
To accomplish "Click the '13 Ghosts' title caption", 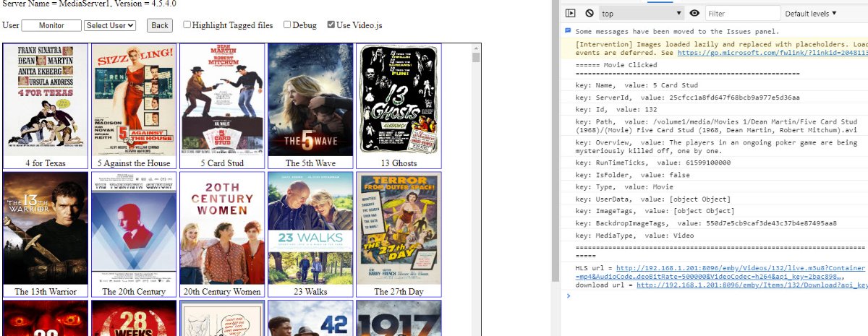I will click(399, 163).
